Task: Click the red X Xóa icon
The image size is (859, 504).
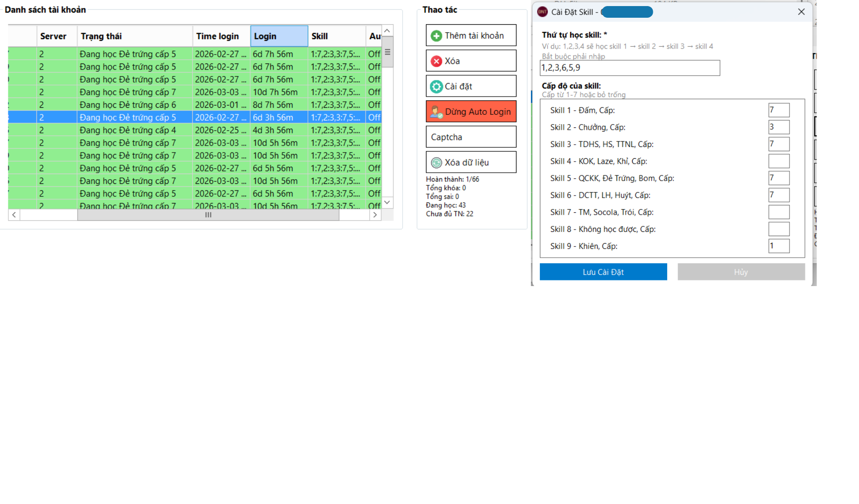Action: (x=436, y=61)
